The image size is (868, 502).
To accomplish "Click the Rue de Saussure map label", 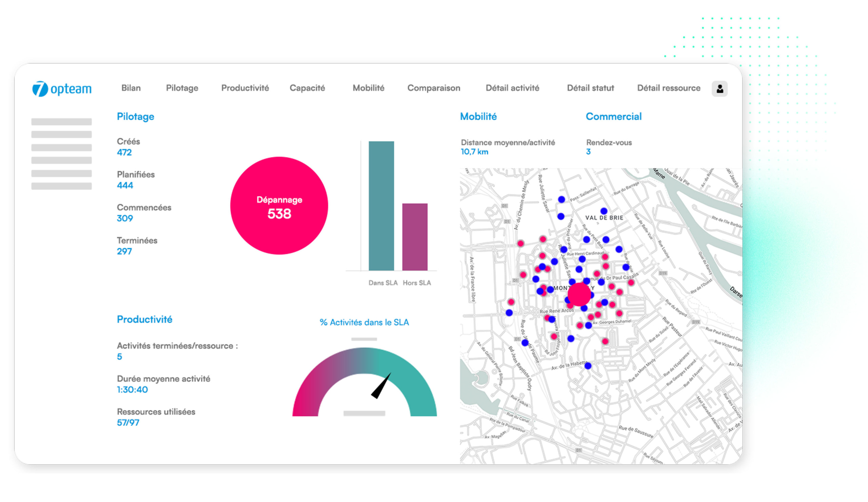I will 636,432.
